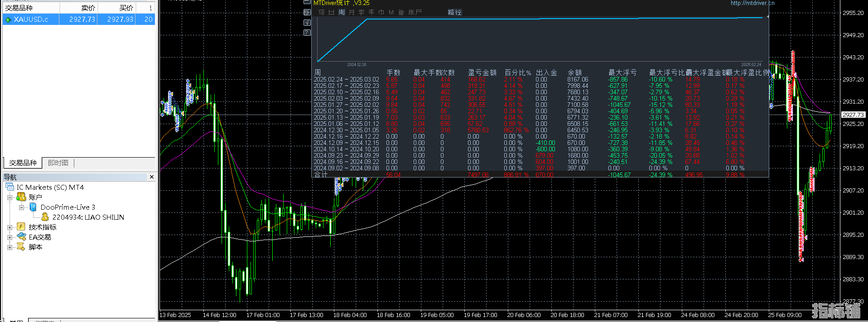This screenshot has width=868, height=322.
Task: Select the 周 weekly tab in MTDriver
Action: tap(342, 12)
